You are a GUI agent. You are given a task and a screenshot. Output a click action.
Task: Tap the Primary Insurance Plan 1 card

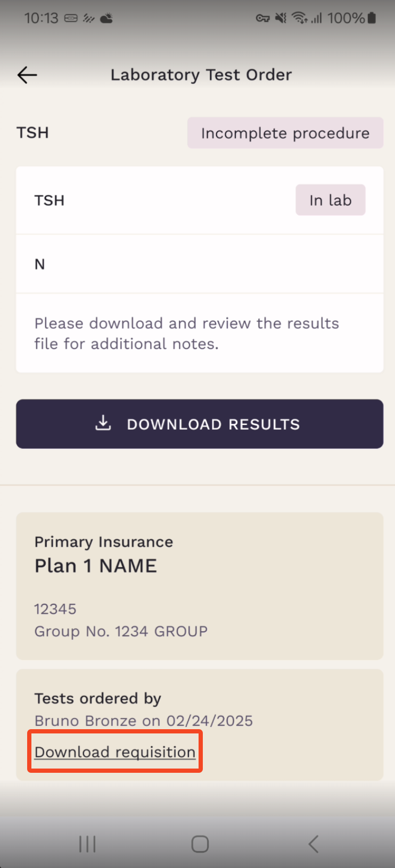[200, 586]
